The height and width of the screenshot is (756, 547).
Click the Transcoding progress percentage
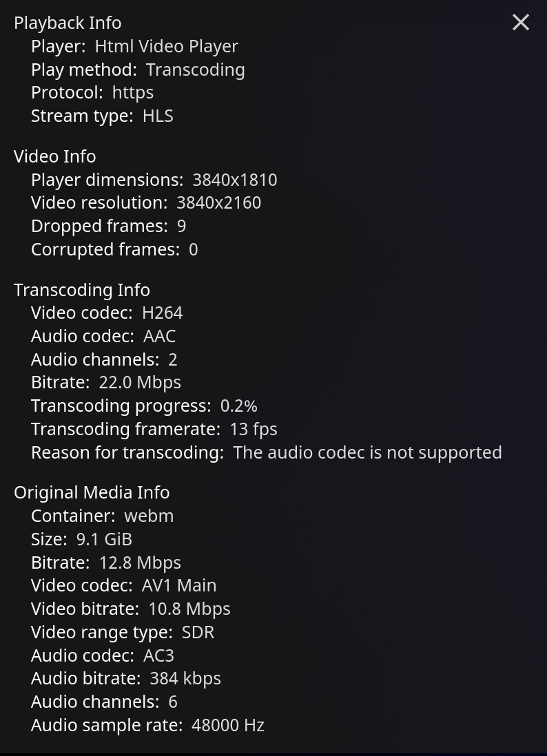click(238, 406)
